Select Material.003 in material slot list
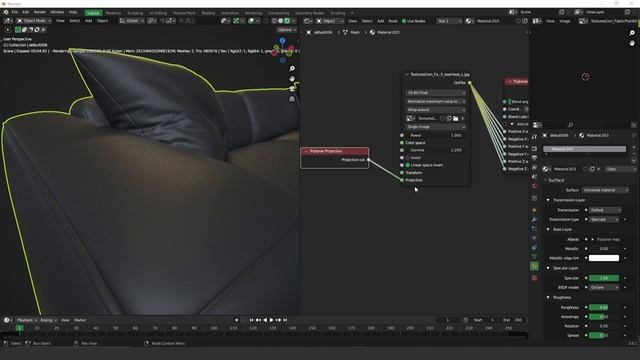Image resolution: width=640 pixels, height=360 pixels. (584, 149)
